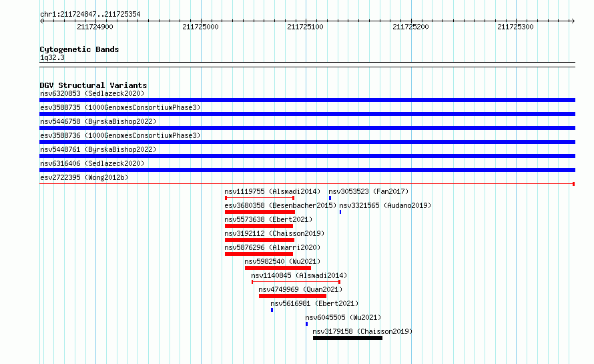This screenshot has width=594, height=364.
Task: Select nsv3179158 (Chaisson2019) label
Action: coord(362,331)
